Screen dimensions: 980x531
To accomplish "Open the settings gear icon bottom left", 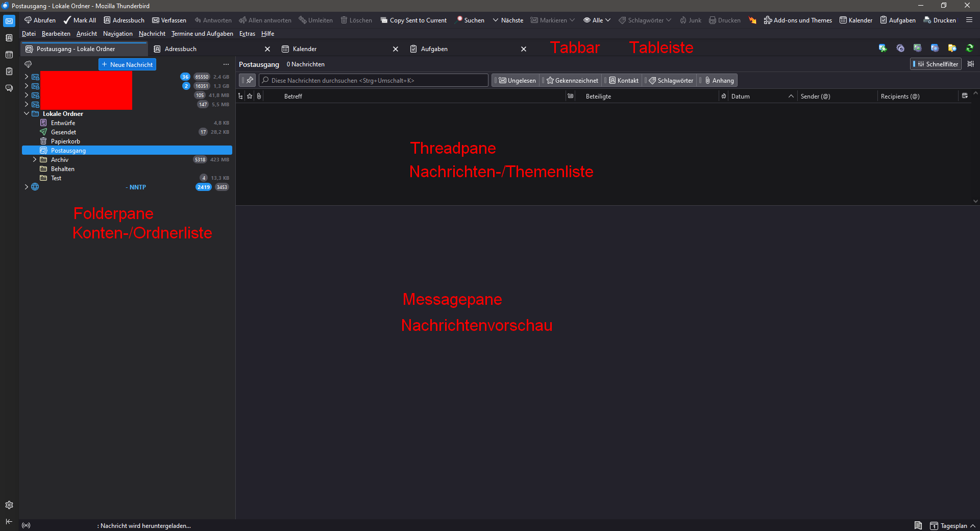I will point(9,505).
